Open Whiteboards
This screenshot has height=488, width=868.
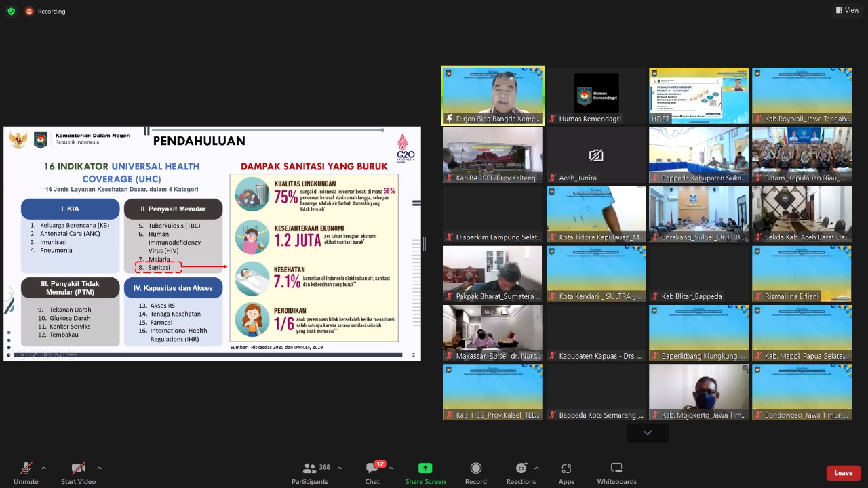[616, 472]
